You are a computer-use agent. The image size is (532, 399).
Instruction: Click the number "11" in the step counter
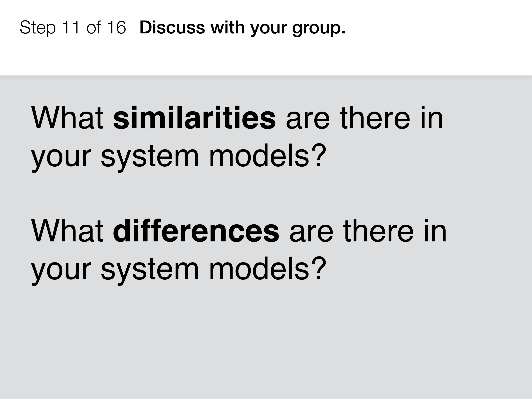(x=71, y=27)
